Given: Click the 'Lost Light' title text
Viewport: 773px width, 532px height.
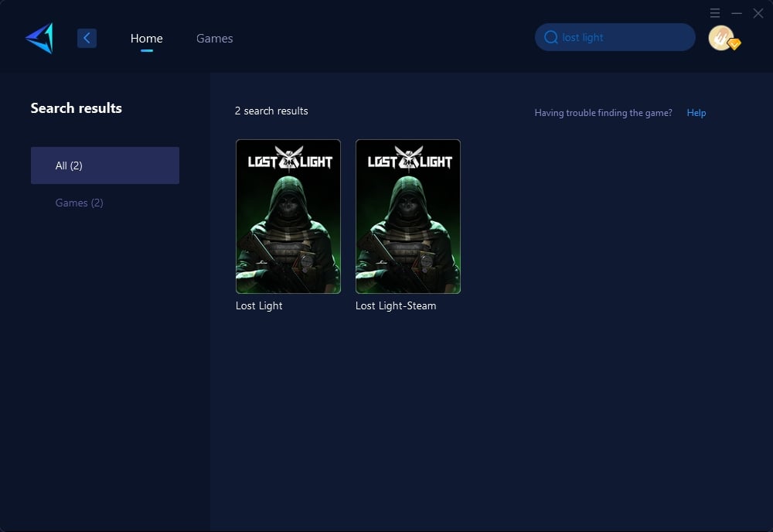Looking at the screenshot, I should pos(259,305).
